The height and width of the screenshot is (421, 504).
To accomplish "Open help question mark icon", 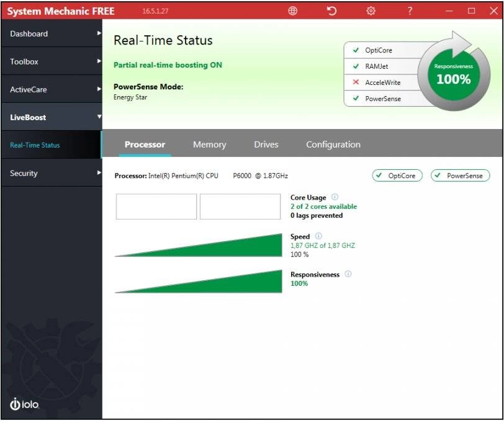I will 410,11.
